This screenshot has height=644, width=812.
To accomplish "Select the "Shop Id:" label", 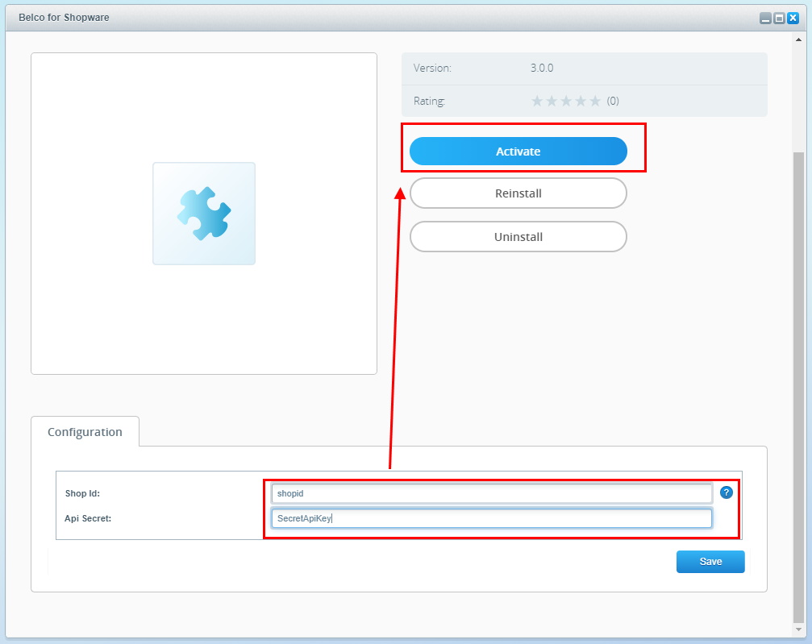I will (82, 493).
